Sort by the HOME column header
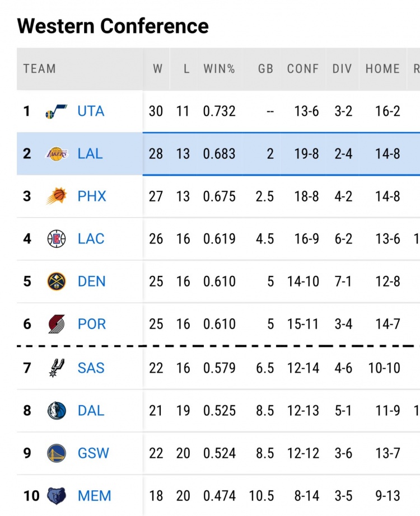Viewport: 420px width, 516px height. tap(383, 69)
